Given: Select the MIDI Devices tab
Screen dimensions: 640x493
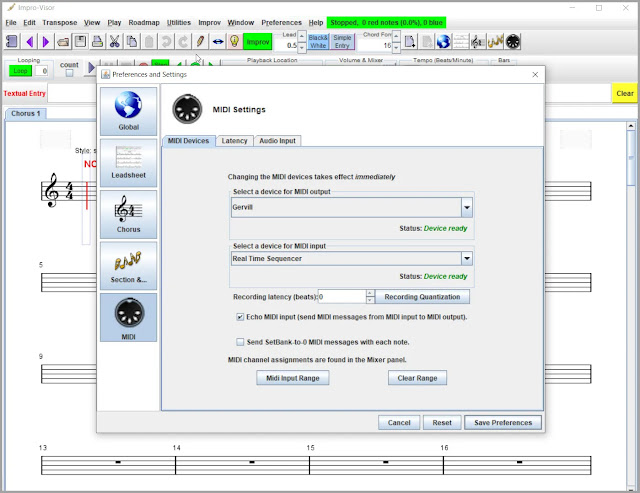Looking at the screenshot, I should (189, 141).
